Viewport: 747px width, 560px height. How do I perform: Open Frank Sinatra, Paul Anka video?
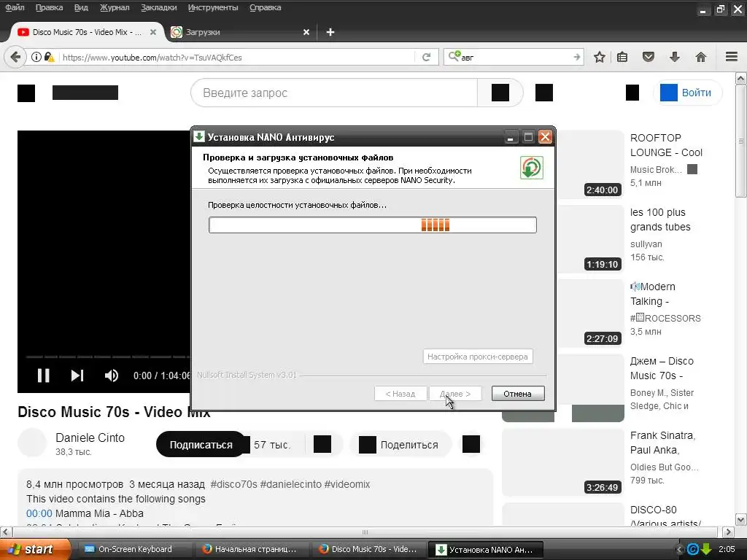(x=662, y=443)
